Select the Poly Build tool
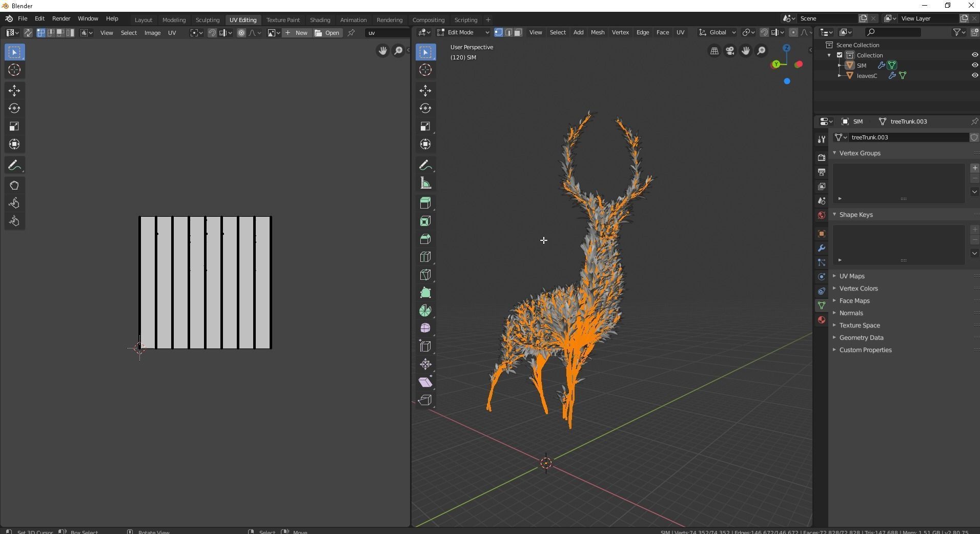The height and width of the screenshot is (534, 980). pyautogui.click(x=425, y=293)
